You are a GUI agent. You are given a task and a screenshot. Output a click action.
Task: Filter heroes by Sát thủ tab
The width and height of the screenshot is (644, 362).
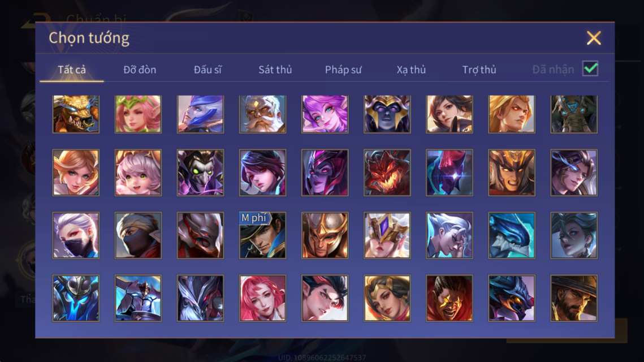point(275,70)
